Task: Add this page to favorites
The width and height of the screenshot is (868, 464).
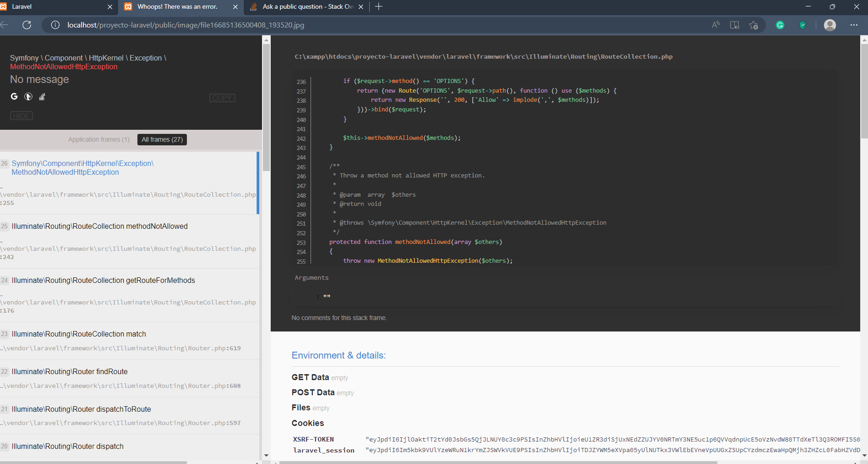Action: point(753,25)
